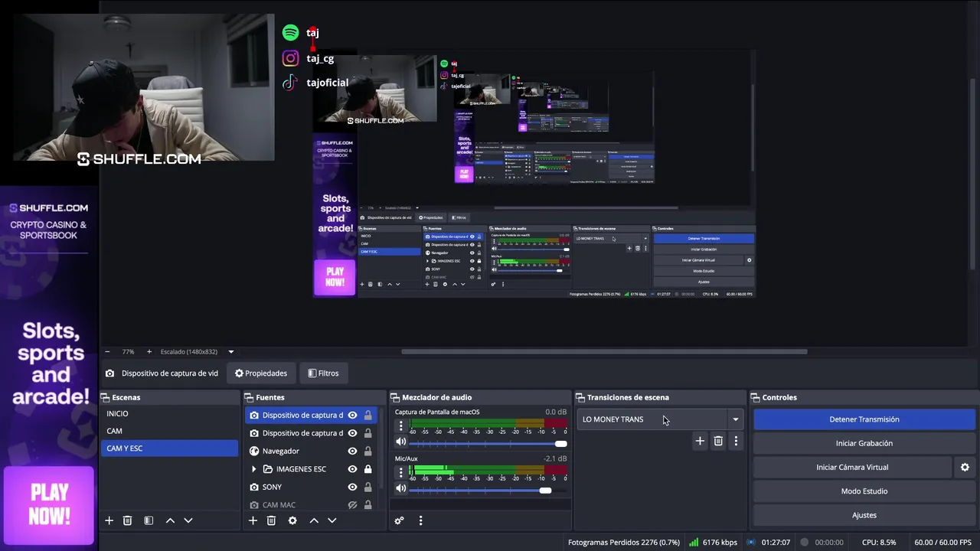Screen dimensions: 980x551
Task: Select the CAM Y ESC scene
Action: click(x=170, y=448)
